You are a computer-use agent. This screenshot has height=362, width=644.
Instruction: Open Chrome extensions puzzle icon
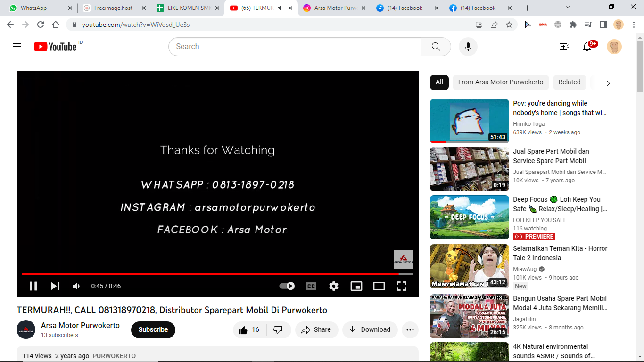click(573, 25)
